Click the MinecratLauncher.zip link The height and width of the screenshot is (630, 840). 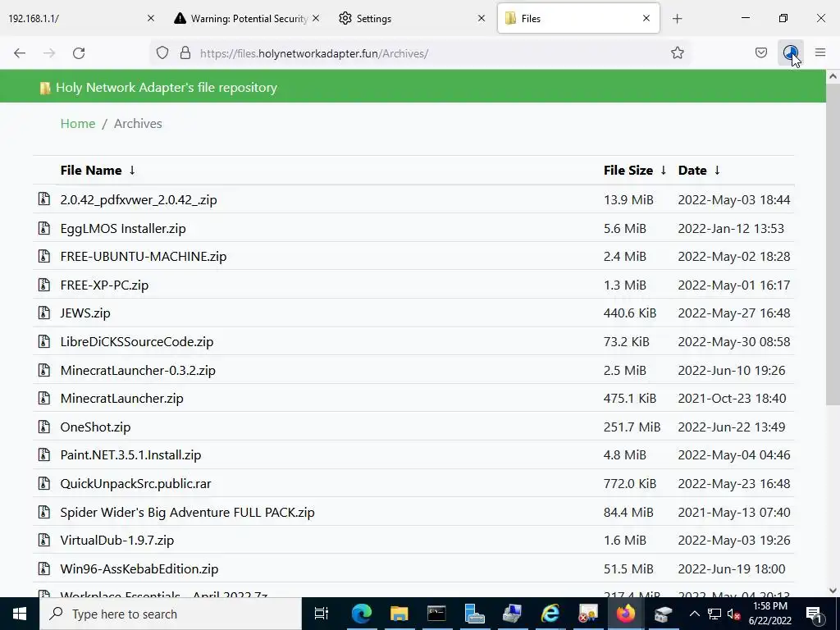click(x=121, y=399)
